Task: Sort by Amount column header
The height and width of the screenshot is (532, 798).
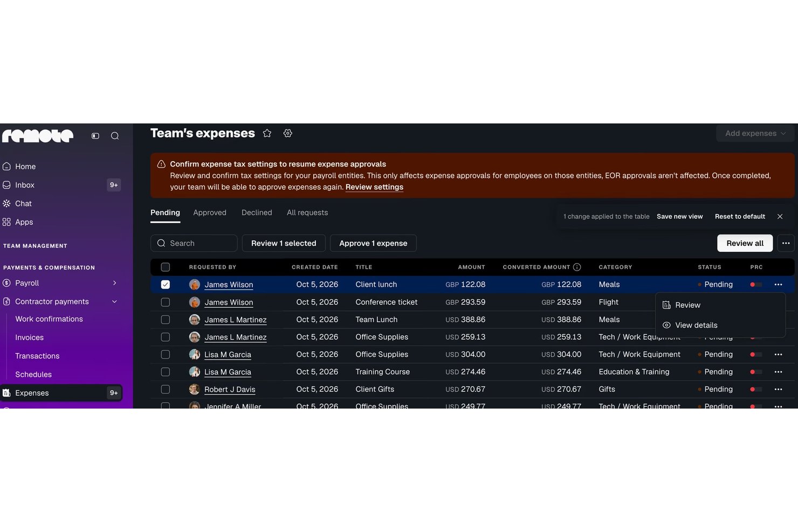Action: coord(471,267)
